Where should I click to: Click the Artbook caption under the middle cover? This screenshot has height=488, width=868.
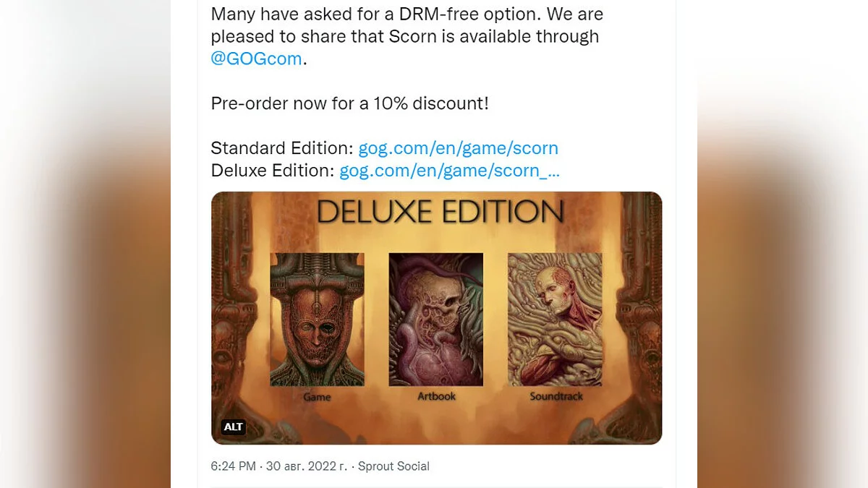(436, 396)
